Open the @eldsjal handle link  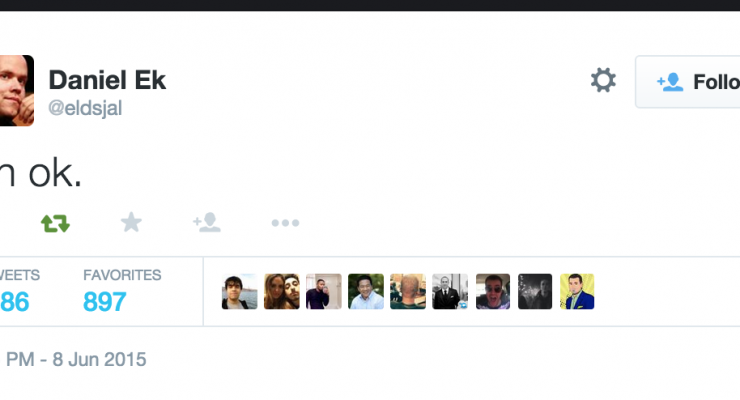coord(85,108)
